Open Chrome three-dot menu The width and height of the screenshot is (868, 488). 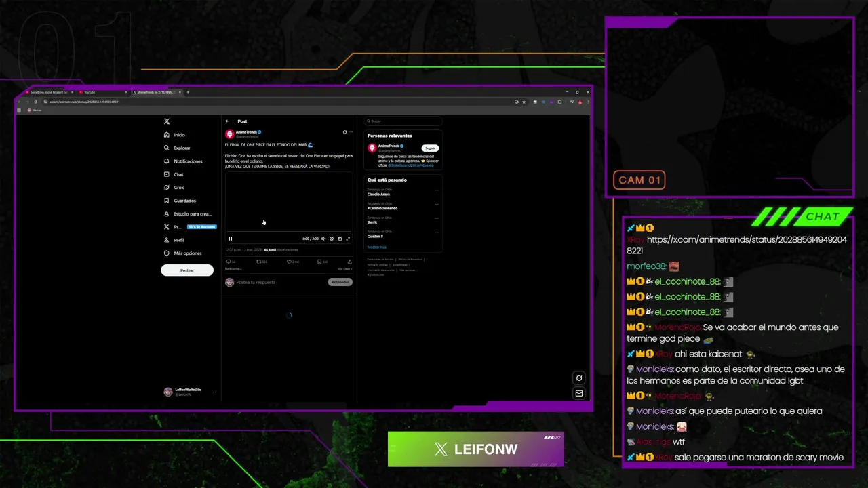tap(587, 102)
